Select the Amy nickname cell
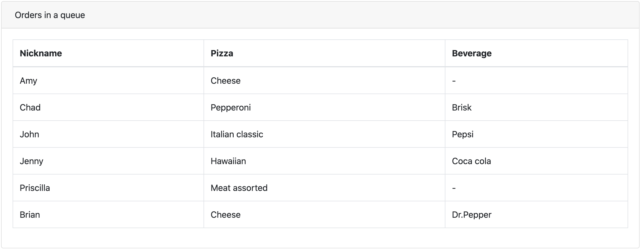The width and height of the screenshot is (644, 250). (28, 81)
